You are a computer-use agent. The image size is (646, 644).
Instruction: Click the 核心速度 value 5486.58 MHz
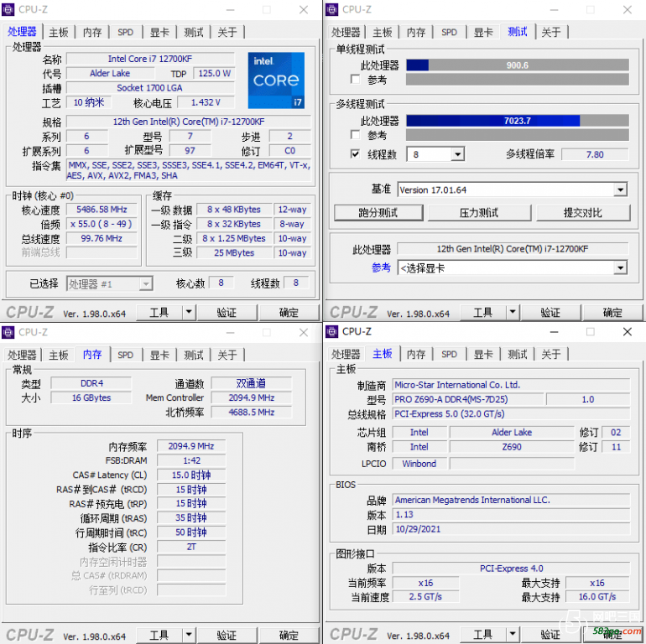coord(102,210)
